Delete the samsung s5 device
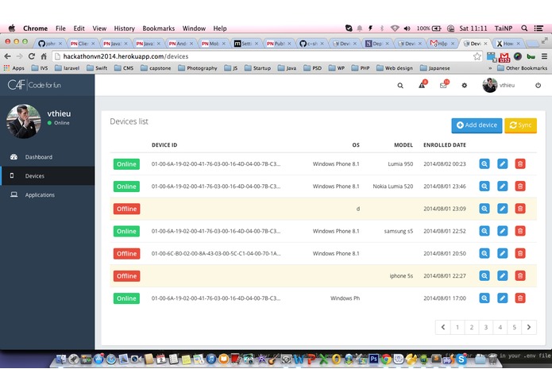The width and height of the screenshot is (552, 392). [x=520, y=231]
